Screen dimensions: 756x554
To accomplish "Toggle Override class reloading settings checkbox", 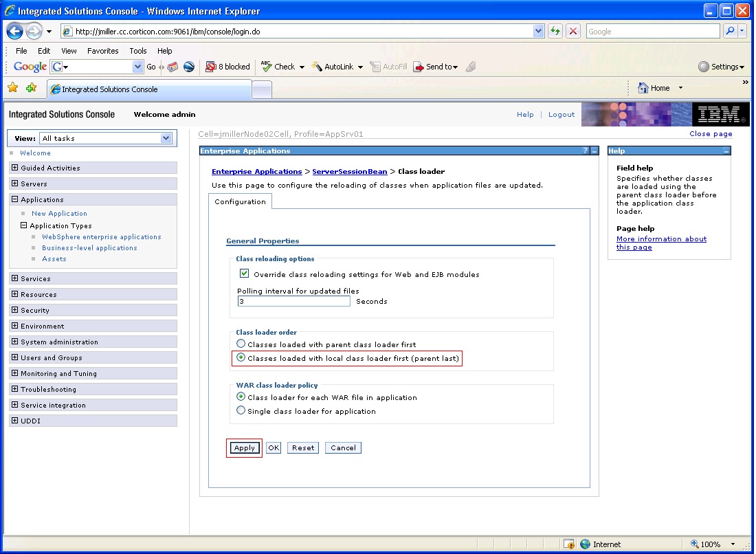I will pos(245,274).
